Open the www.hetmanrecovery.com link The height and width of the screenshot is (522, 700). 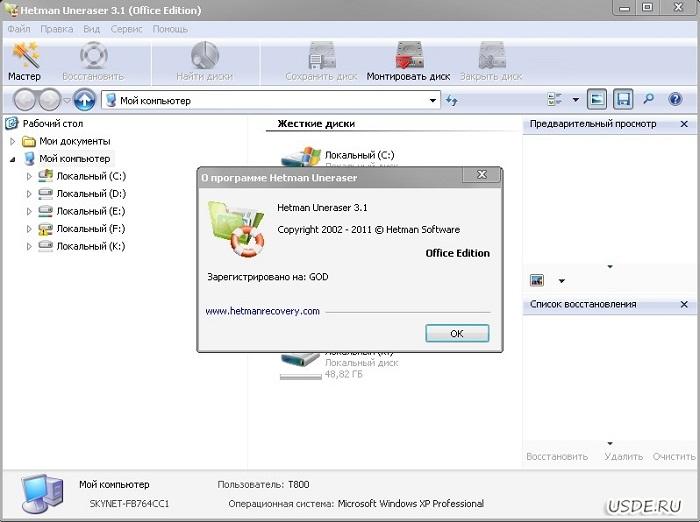pos(262,311)
